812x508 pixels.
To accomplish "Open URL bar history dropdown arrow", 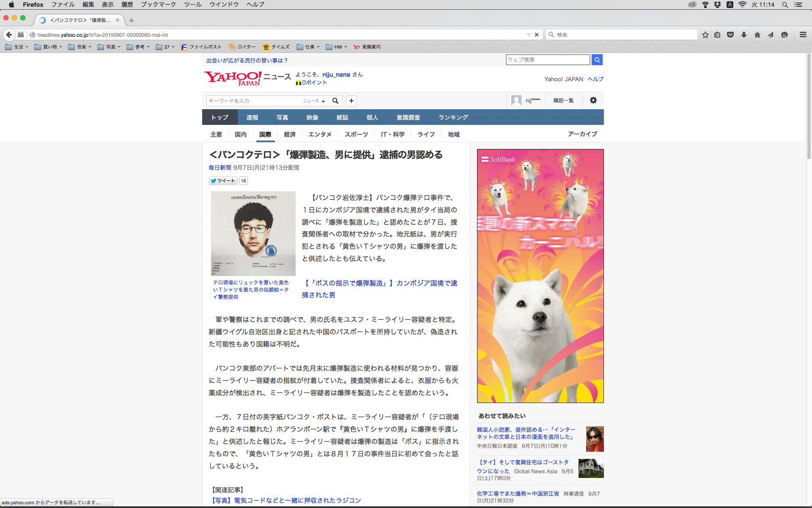I will [x=528, y=35].
